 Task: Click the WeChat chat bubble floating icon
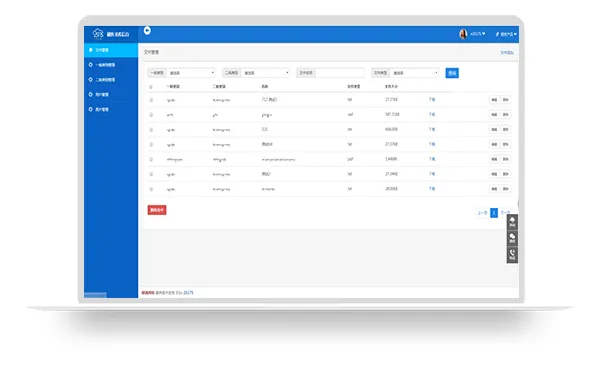tap(512, 238)
